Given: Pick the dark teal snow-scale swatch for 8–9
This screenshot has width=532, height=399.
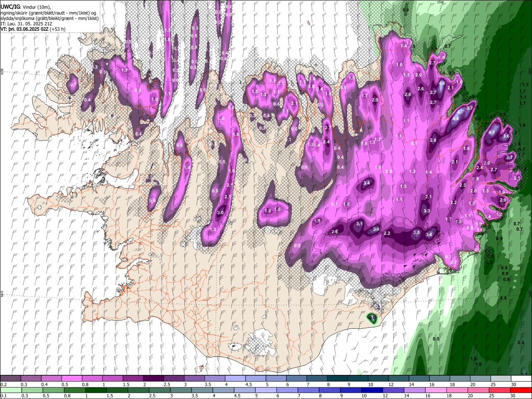Looking at the screenshot, I should 337,379.
